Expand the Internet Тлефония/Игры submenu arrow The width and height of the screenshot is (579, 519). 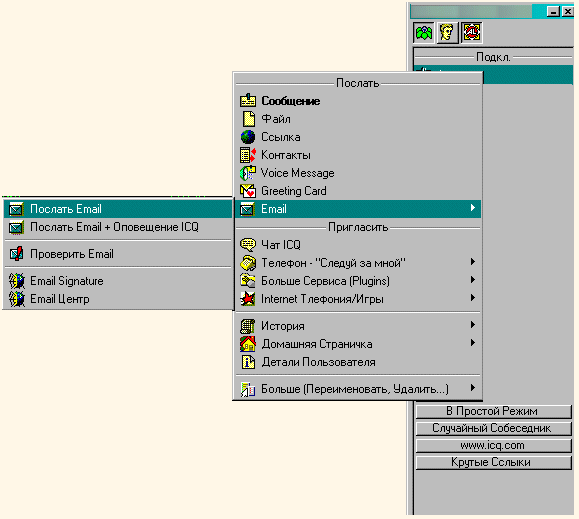click(473, 298)
